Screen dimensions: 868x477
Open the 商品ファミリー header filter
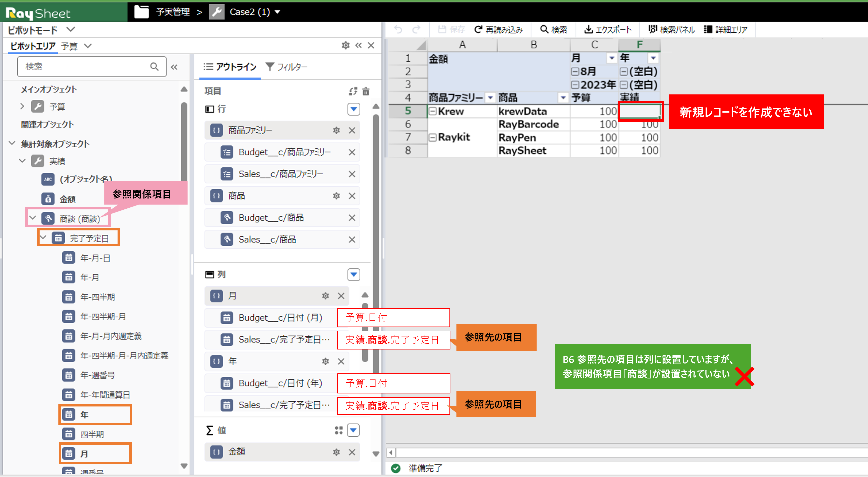[490, 98]
